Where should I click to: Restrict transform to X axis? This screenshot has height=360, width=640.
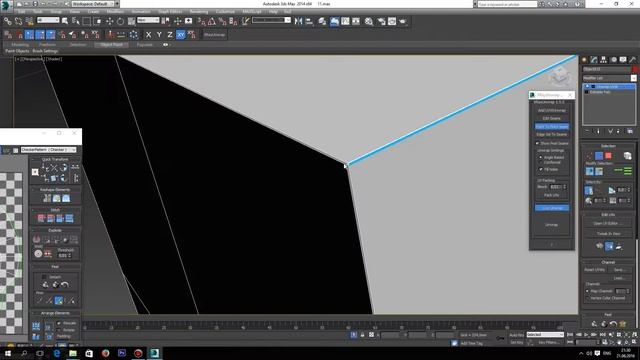coord(149,35)
